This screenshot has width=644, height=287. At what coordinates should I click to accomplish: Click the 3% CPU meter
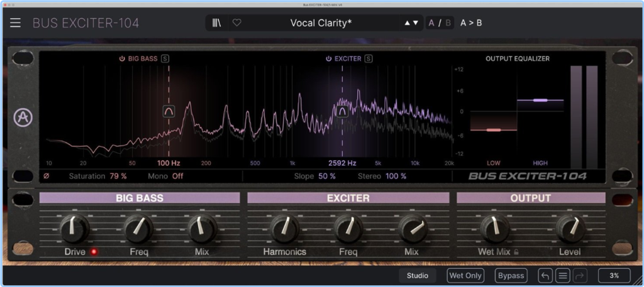(x=614, y=276)
